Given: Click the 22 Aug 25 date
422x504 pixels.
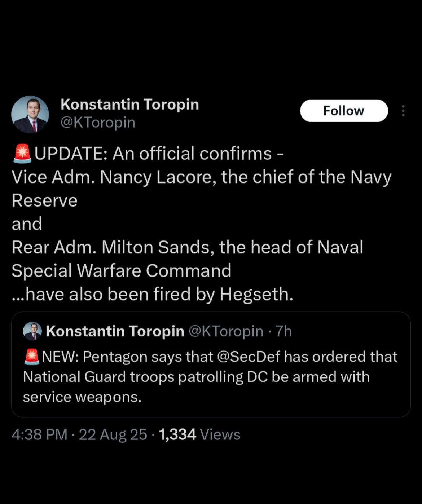Looking at the screenshot, I should [x=113, y=434].
